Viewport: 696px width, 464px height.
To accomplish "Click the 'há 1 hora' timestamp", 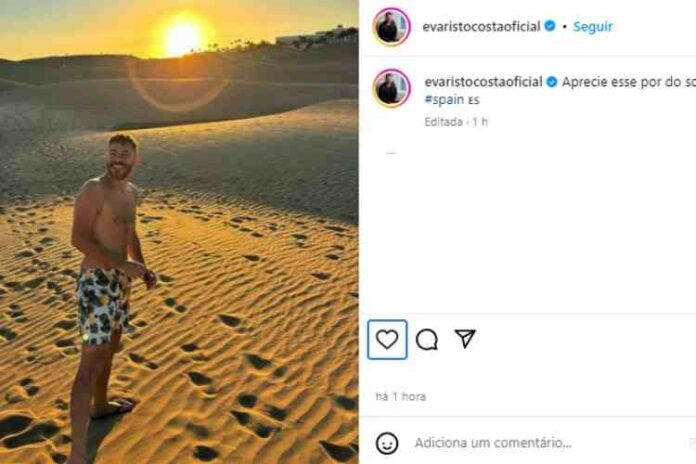I will 400,397.
